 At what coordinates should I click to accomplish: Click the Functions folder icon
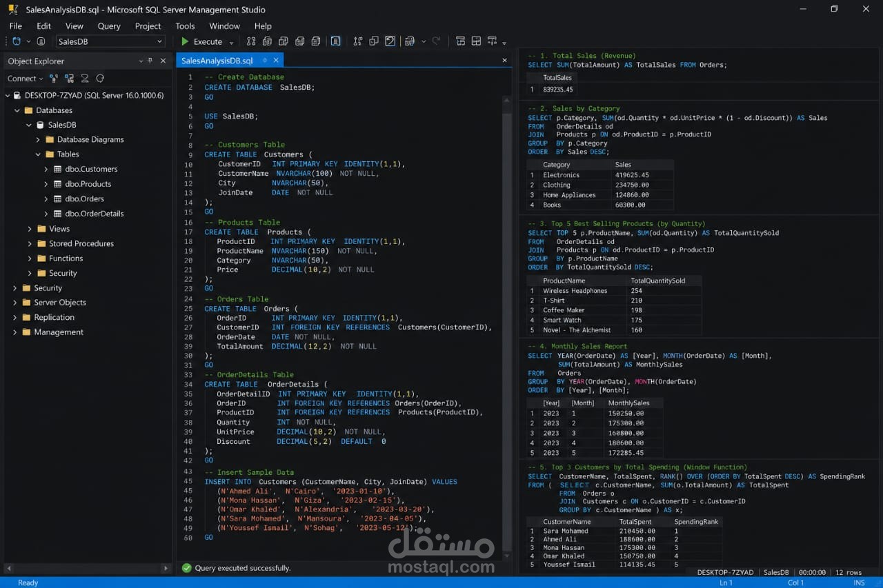pyautogui.click(x=41, y=258)
